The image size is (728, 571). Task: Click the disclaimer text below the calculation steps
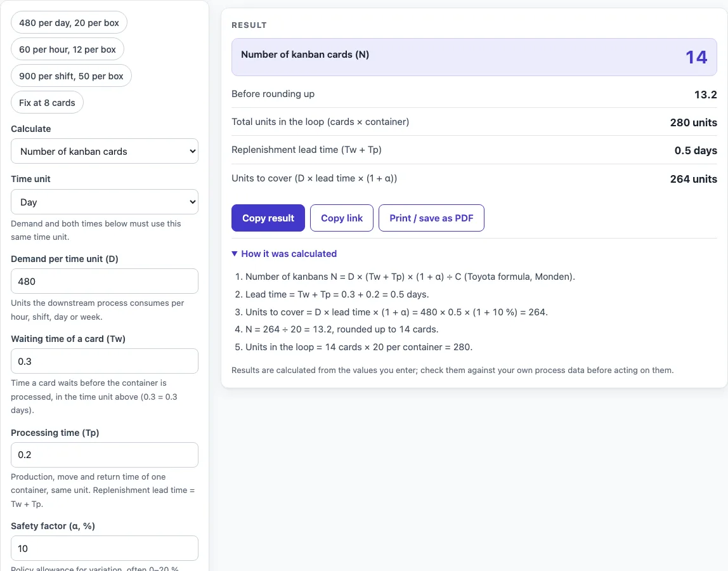pos(453,371)
